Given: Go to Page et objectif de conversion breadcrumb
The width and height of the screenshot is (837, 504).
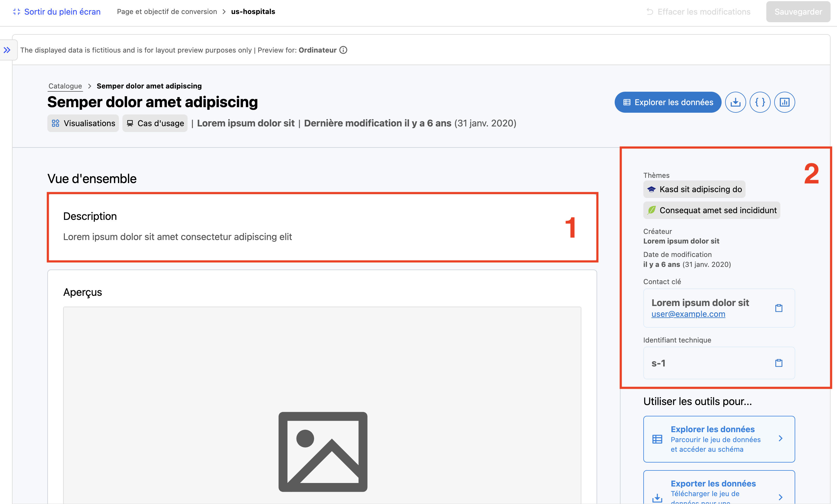Looking at the screenshot, I should (167, 12).
